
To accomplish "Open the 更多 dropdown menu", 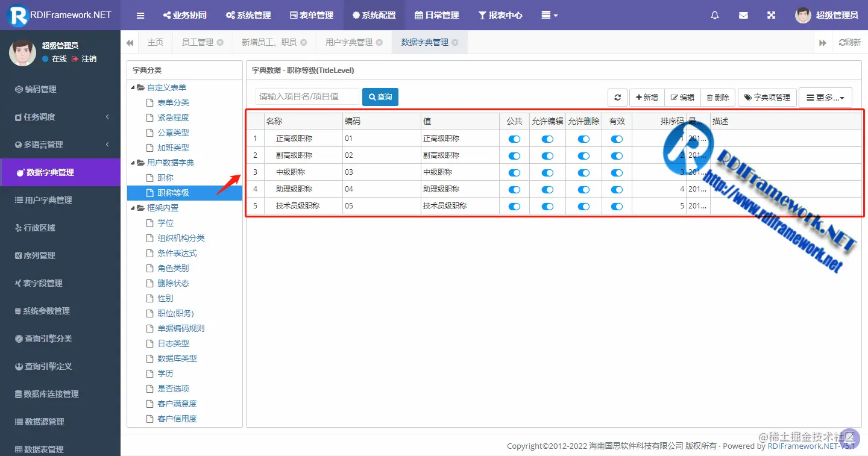I will (825, 97).
